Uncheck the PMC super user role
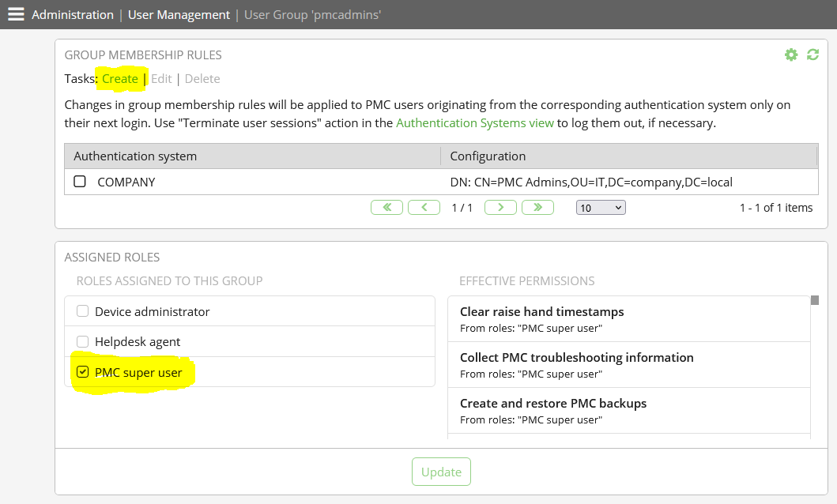Screen dimensions: 837x504 tap(83, 372)
